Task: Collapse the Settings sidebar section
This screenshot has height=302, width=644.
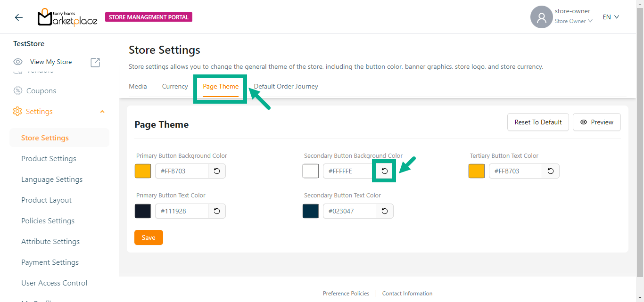Action: point(102,112)
